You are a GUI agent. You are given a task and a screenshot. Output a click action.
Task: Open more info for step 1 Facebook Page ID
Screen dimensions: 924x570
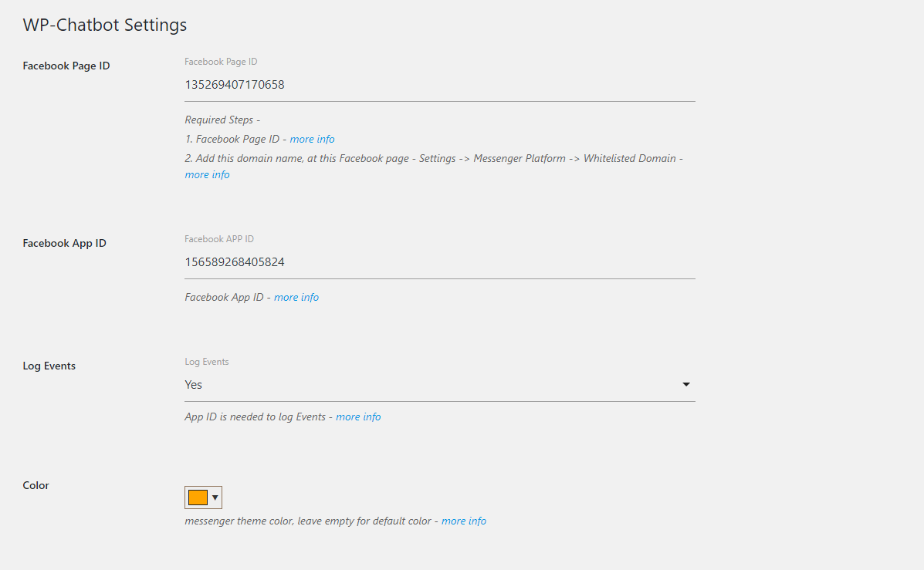312,140
